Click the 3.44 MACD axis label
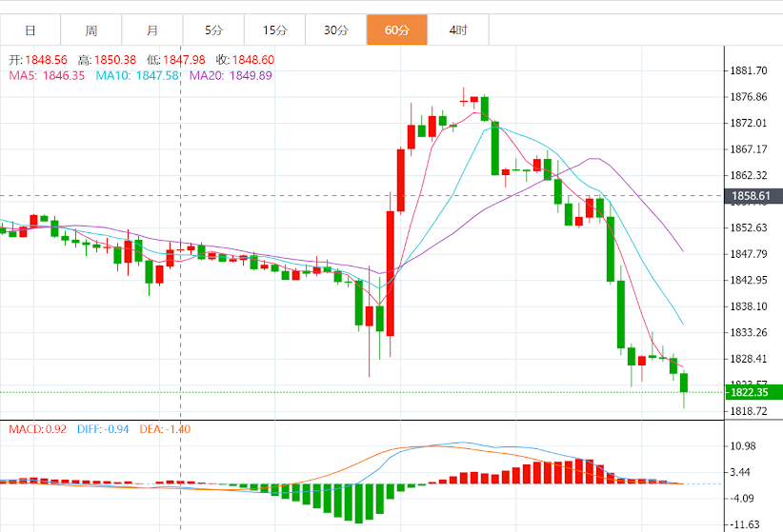Viewport: 783px width, 532px height. (741, 472)
